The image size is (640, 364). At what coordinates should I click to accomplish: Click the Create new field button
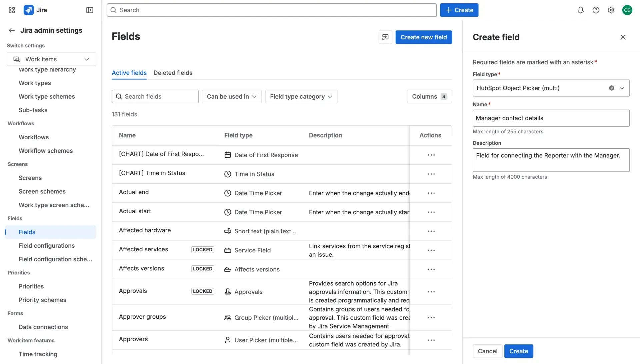pos(423,37)
